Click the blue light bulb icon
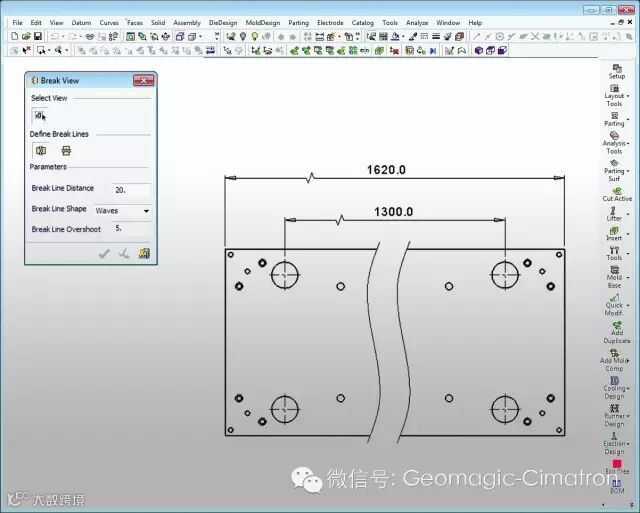Screen dimensions: 640x513 (243, 37)
